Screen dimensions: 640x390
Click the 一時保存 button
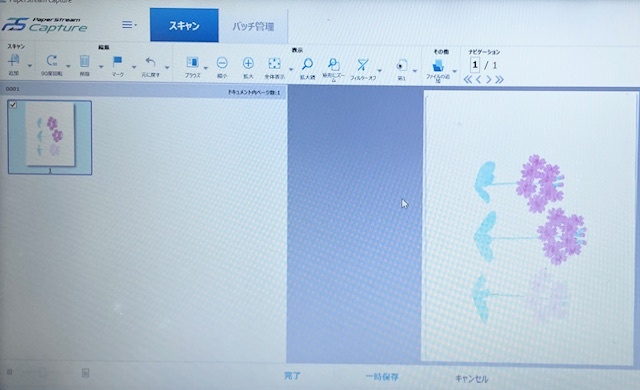coord(382,377)
